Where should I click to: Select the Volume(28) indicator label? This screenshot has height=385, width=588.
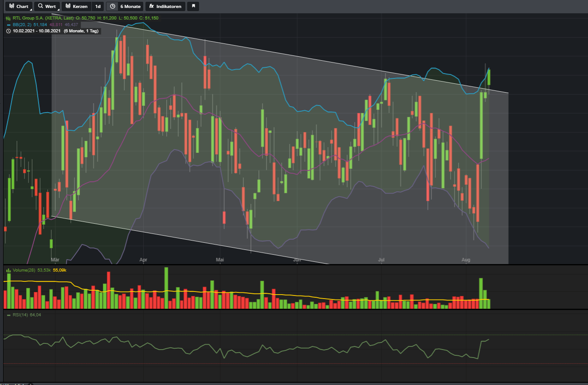(x=24, y=270)
